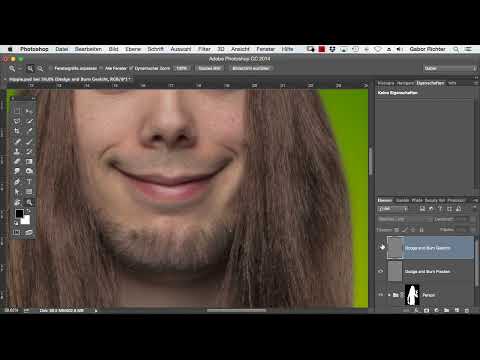The width and height of the screenshot is (480, 360).
Task: Select the Dodge tool
Action: 29,171
